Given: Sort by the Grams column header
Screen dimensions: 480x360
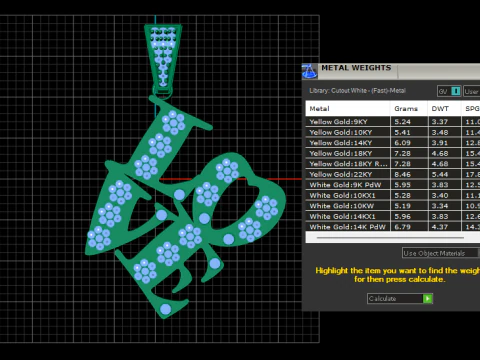Looking at the screenshot, I should point(409,108).
